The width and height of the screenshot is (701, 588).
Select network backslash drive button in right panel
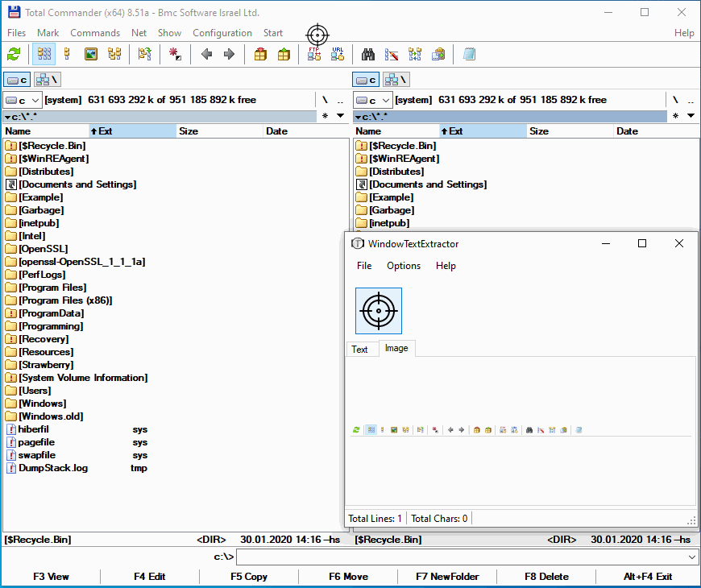click(x=396, y=80)
